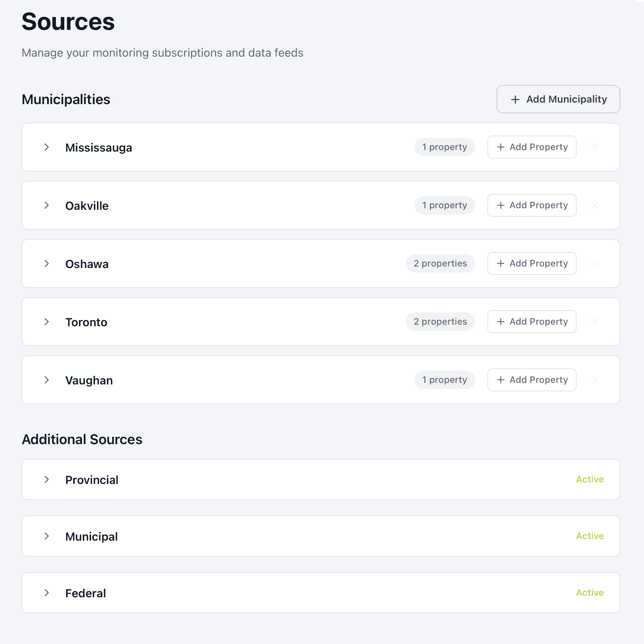Expand the Provincial sources chevron
Viewport: 644px width, 644px height.
click(47, 479)
